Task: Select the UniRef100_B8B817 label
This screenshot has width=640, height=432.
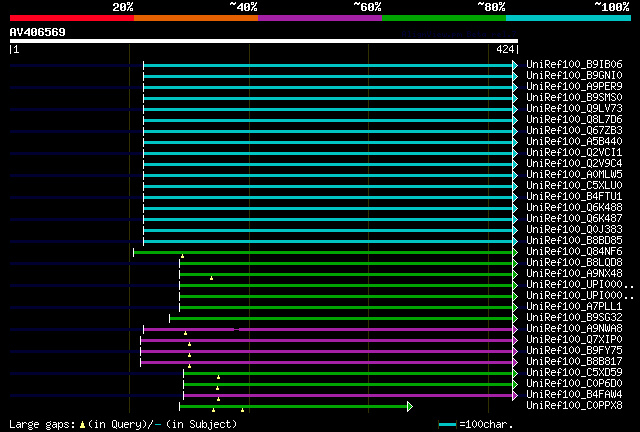Action: pos(574,362)
